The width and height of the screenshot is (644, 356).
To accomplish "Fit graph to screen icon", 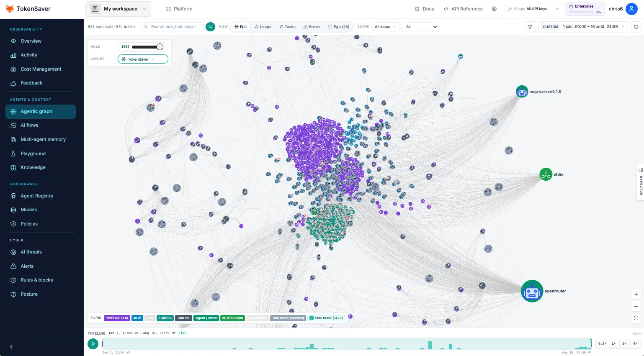I will 636,318.
